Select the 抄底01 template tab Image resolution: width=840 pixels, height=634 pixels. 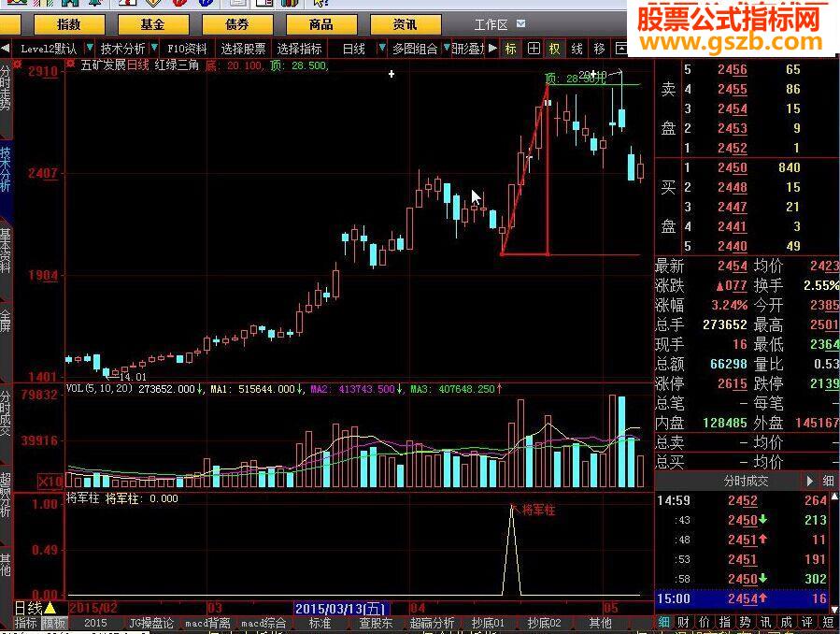coord(488,624)
